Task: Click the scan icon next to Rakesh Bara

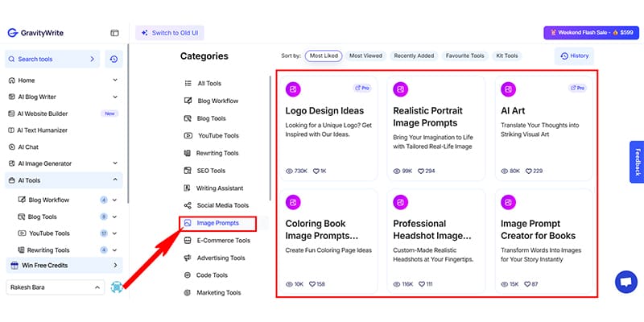Action: [118, 287]
